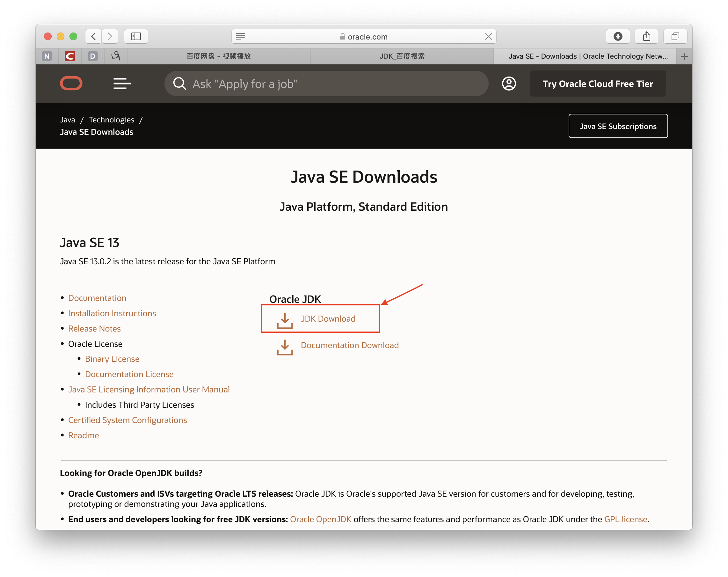728x577 pixels.
Task: Open the pinned tab after the D tab
Action: tap(115, 56)
